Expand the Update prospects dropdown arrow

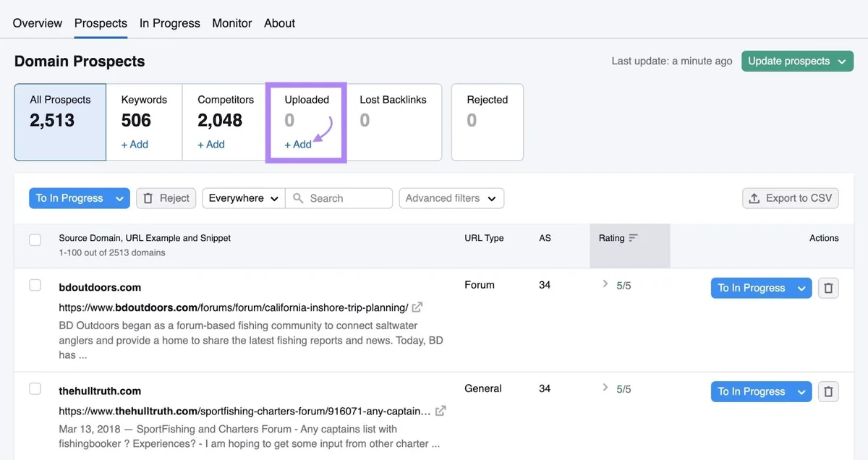pos(842,61)
